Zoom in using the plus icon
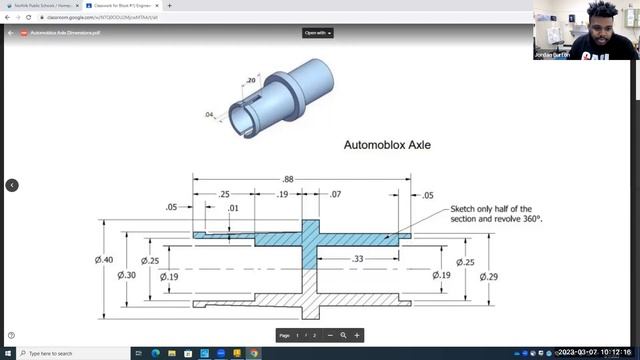 (357, 336)
